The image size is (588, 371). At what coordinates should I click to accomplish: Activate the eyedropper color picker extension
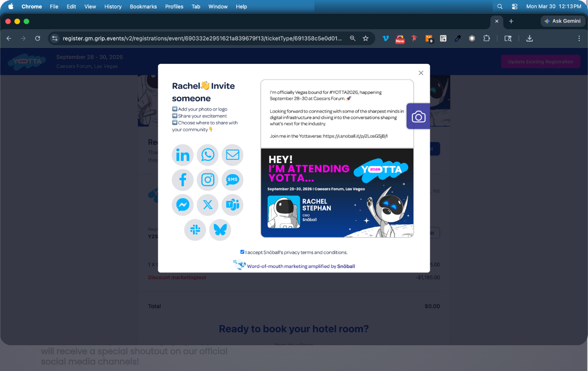[457, 38]
